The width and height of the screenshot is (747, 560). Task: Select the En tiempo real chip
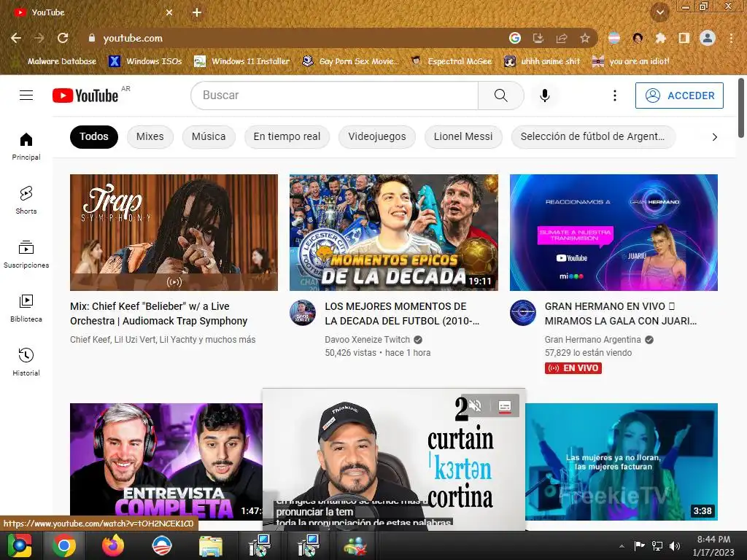point(287,136)
